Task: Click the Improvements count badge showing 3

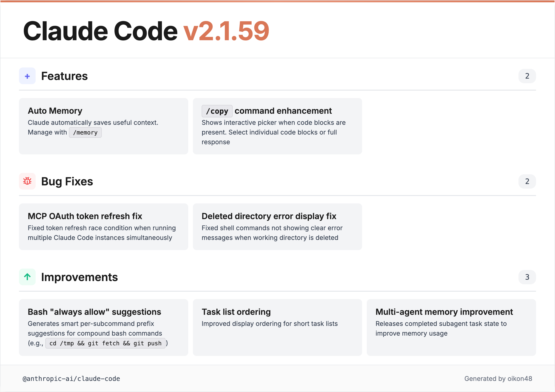Action: pos(527,277)
